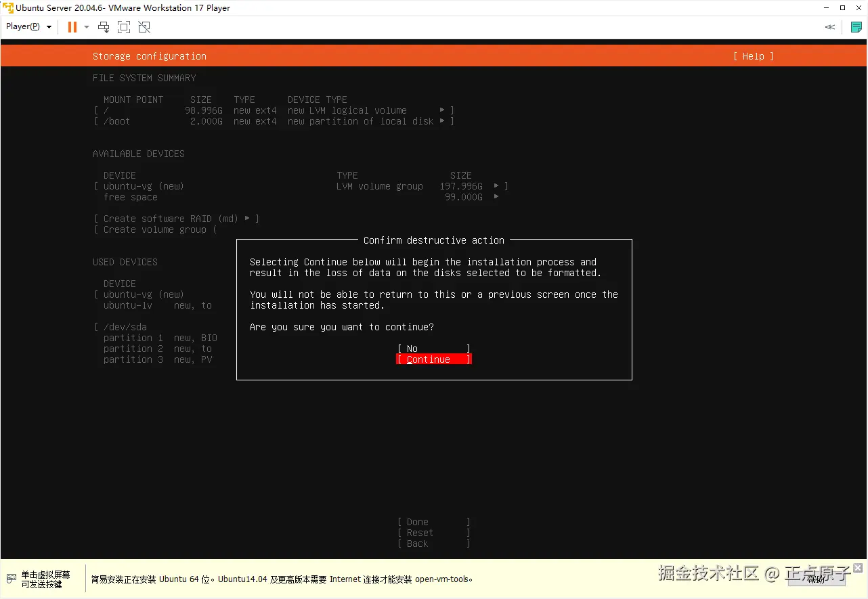Collapse the toolbar with the double-chevron icon

(830, 27)
